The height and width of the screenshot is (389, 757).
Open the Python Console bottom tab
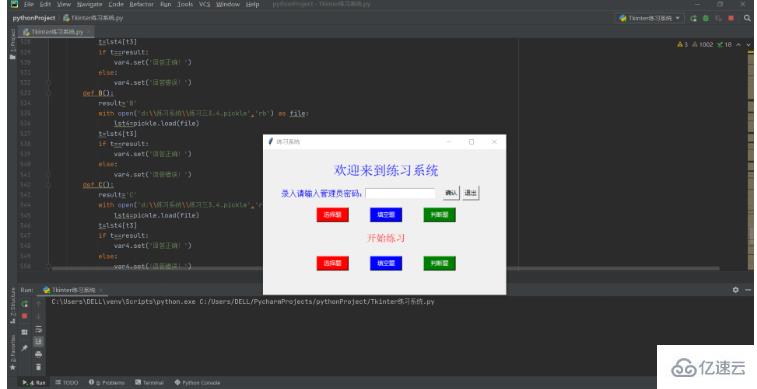click(x=197, y=382)
